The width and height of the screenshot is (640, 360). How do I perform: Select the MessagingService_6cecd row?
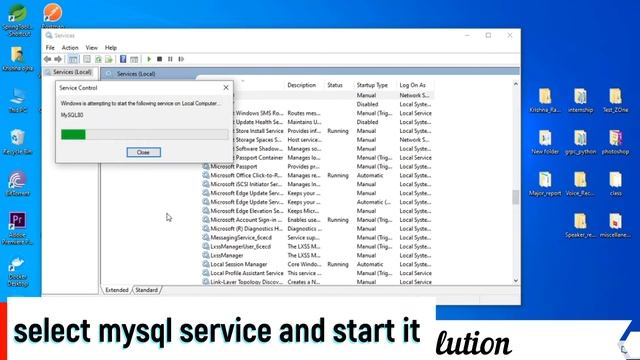point(317,238)
